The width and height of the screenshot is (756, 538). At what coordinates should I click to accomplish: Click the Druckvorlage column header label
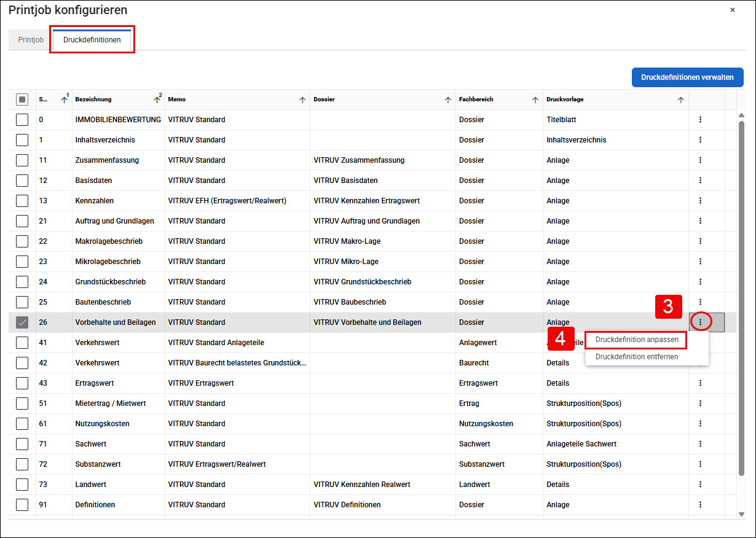(x=565, y=99)
